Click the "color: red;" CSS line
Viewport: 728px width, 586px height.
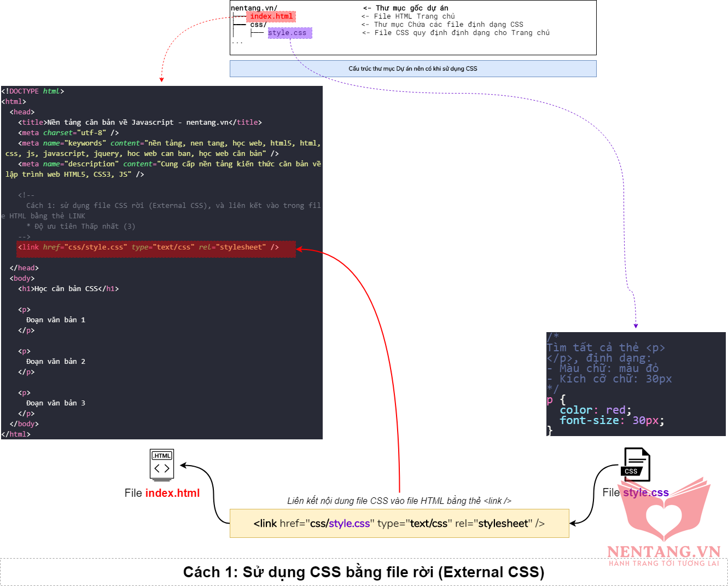595,410
